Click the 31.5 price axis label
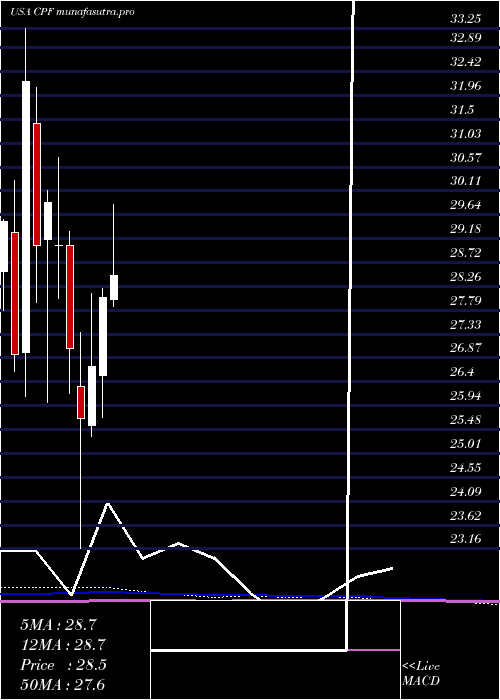This screenshot has width=500, height=700. pos(462,110)
